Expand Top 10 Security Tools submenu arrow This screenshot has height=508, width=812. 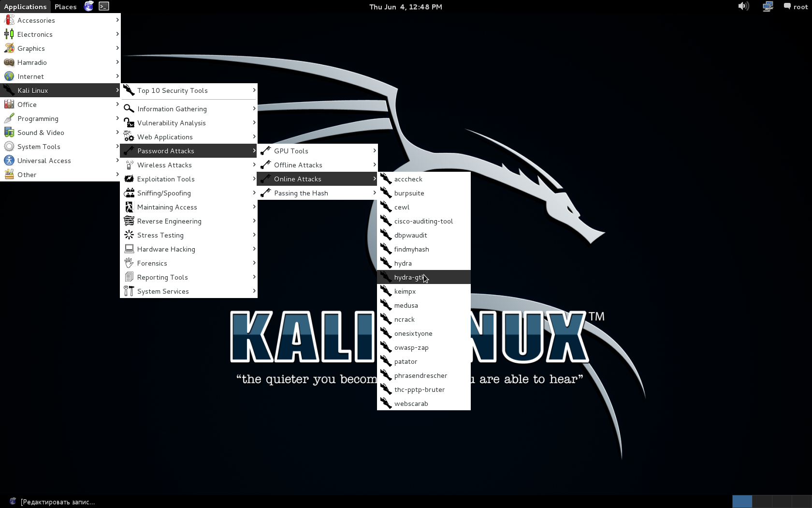click(x=254, y=90)
